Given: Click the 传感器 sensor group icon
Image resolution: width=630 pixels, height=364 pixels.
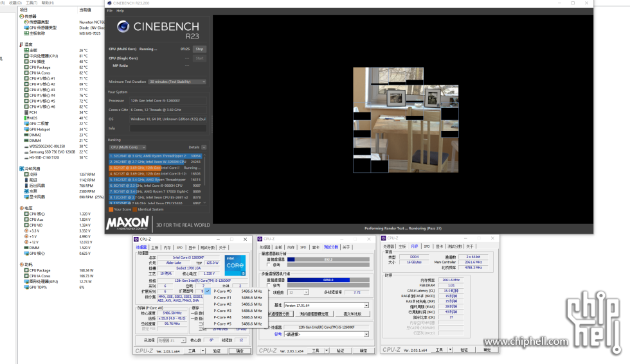Looking at the screenshot, I should tap(22, 16).
